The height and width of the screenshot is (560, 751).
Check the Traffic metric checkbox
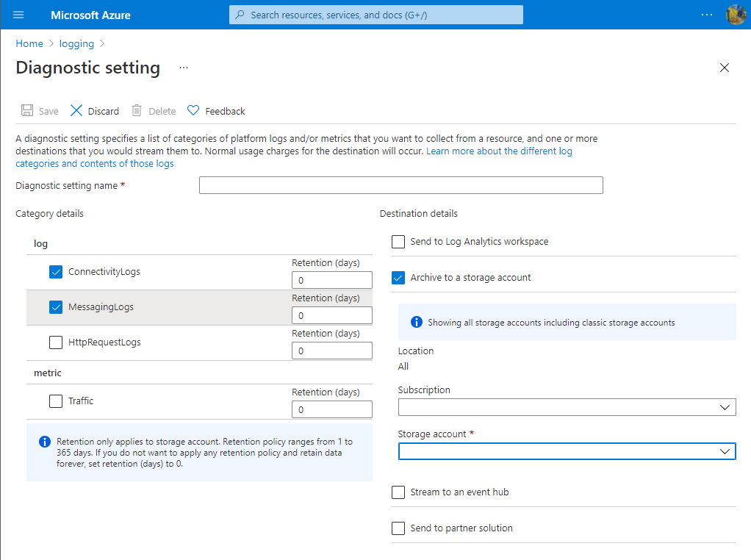[x=56, y=401]
